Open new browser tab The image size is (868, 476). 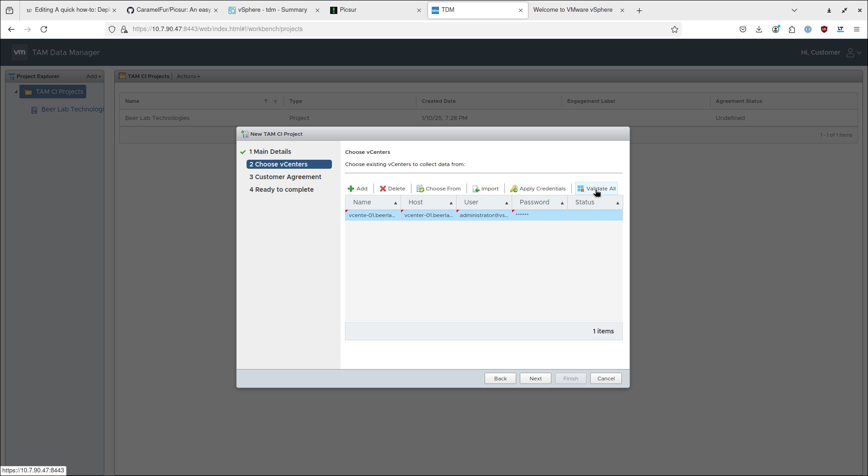[639, 10]
